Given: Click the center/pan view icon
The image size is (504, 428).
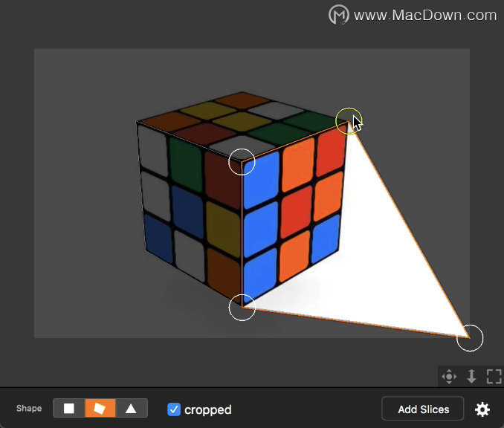Looking at the screenshot, I should tap(449, 376).
